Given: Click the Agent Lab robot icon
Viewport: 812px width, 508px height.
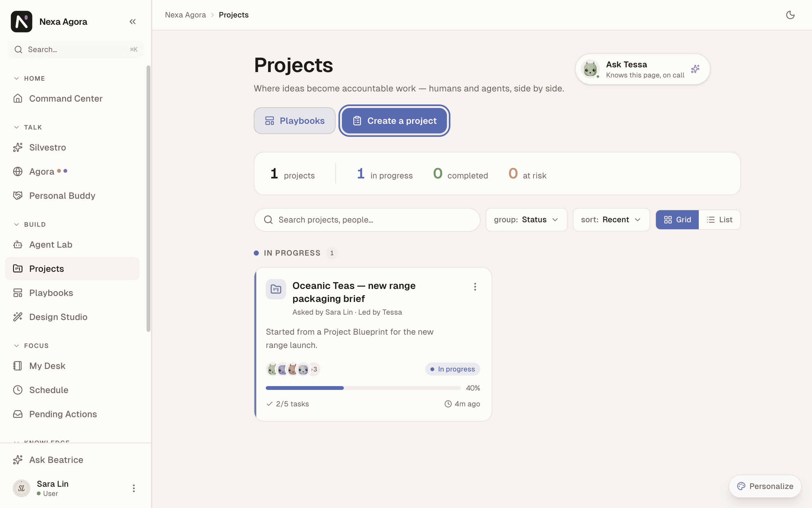Looking at the screenshot, I should [18, 244].
